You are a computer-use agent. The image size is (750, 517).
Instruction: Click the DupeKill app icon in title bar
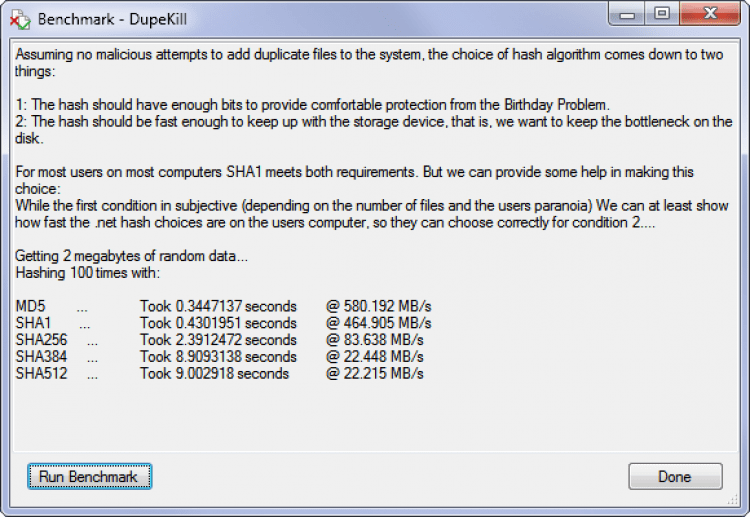coord(20,17)
